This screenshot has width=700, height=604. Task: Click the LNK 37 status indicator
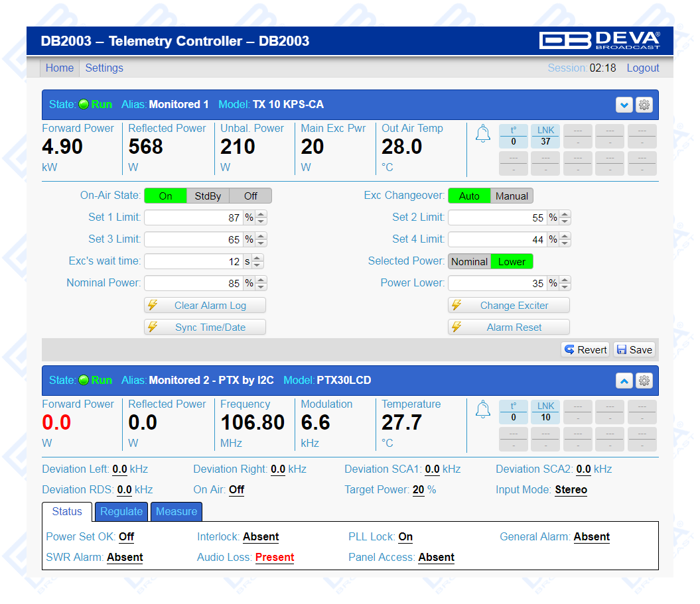[545, 136]
